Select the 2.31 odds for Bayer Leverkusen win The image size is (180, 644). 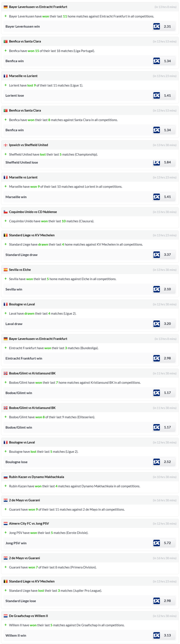pos(167,27)
